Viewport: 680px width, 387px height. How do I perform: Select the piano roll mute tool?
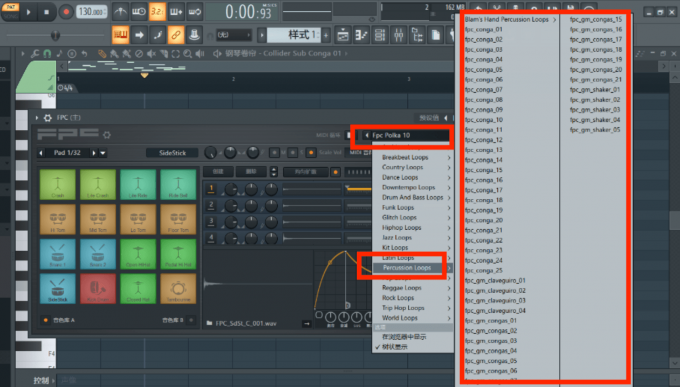(x=151, y=54)
